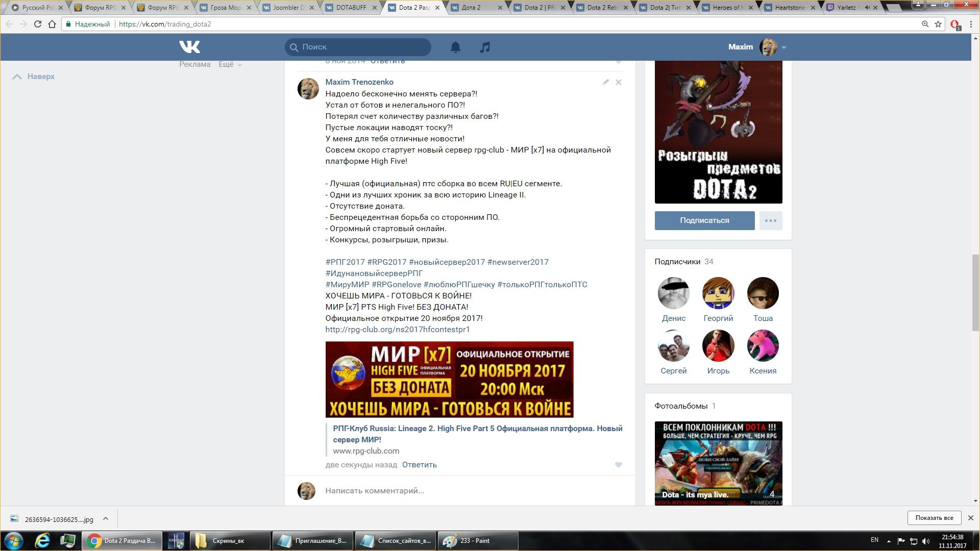
Task: Delete comment with the X icon
Action: point(619,82)
